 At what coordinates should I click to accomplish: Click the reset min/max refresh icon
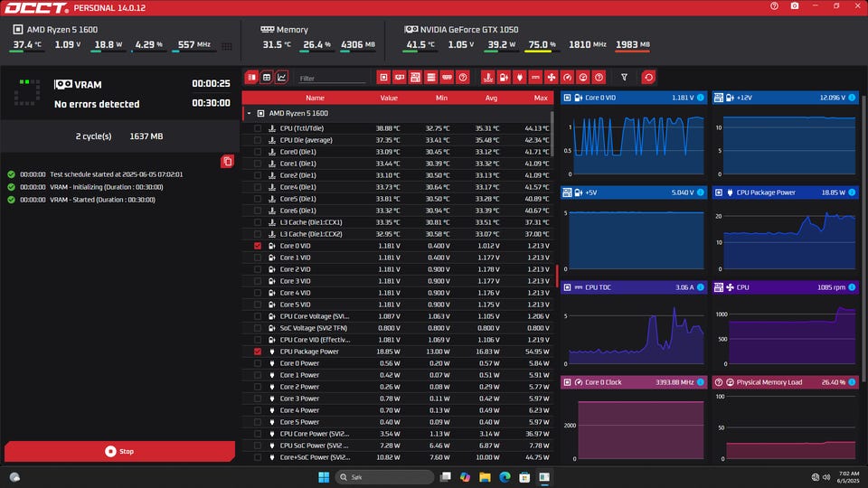[649, 78]
